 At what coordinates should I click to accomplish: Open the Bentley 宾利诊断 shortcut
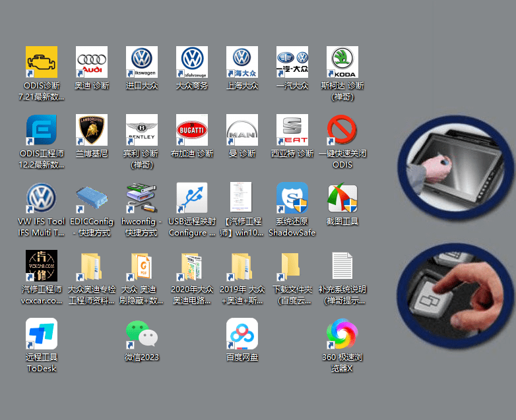[x=142, y=131]
